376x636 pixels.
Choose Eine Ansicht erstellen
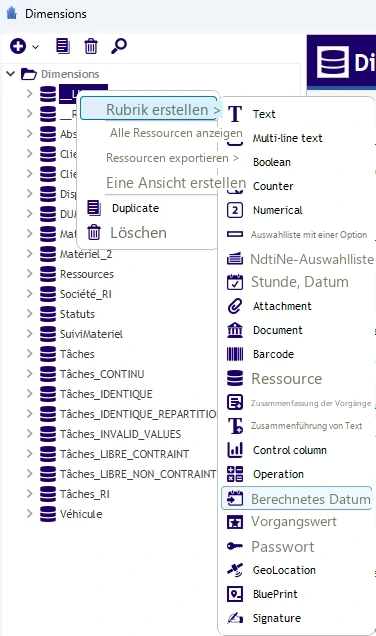coord(176,183)
